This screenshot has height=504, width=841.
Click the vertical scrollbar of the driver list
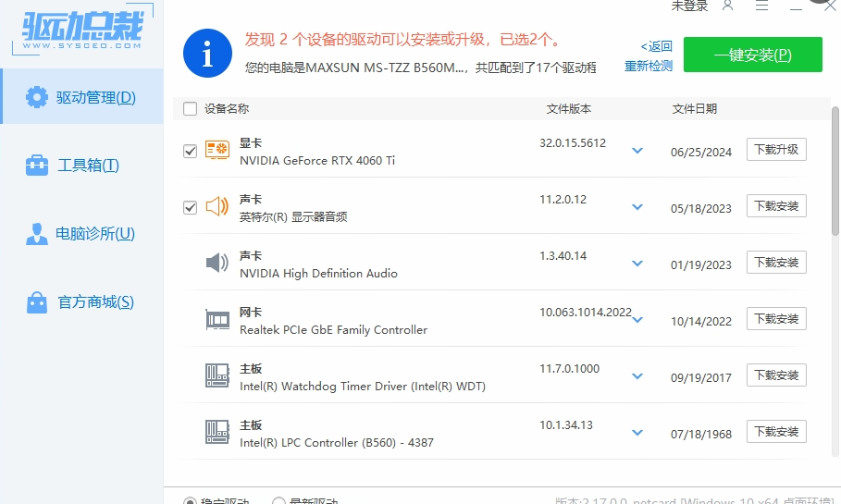point(835,170)
